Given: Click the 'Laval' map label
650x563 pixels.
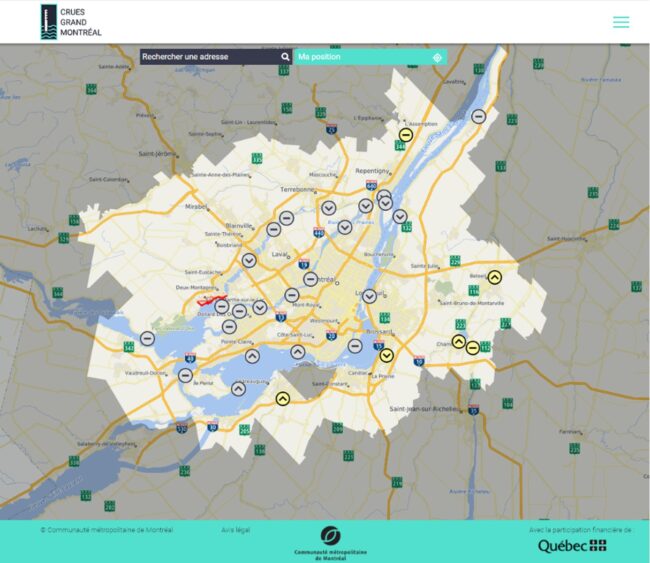Looking at the screenshot, I should [x=279, y=254].
